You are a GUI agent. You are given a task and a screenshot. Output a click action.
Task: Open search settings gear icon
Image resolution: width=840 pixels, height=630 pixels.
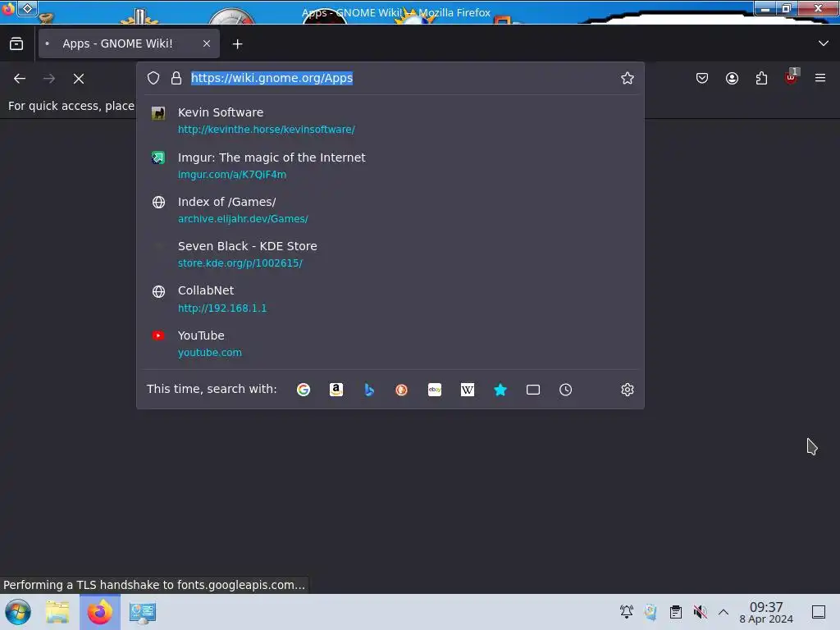[628, 390]
